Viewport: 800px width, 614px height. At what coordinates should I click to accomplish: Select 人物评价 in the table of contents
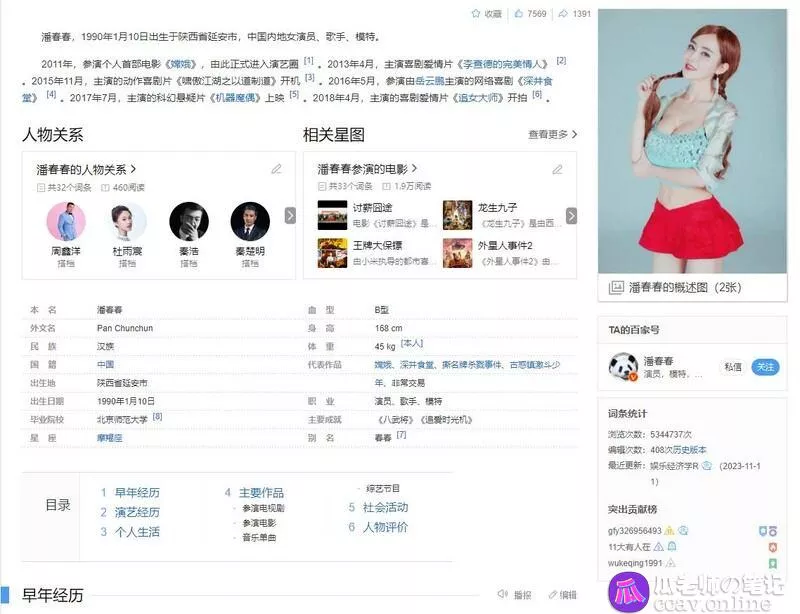384,527
